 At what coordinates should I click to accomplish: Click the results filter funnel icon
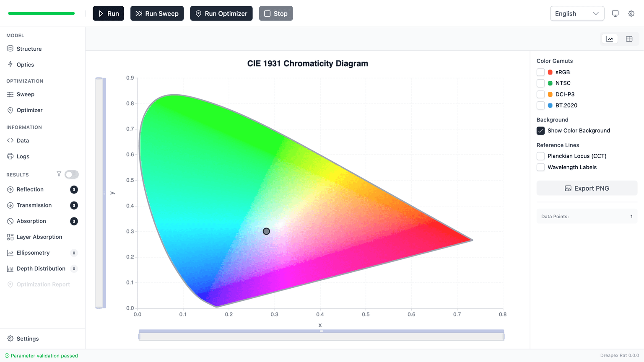coord(59,174)
